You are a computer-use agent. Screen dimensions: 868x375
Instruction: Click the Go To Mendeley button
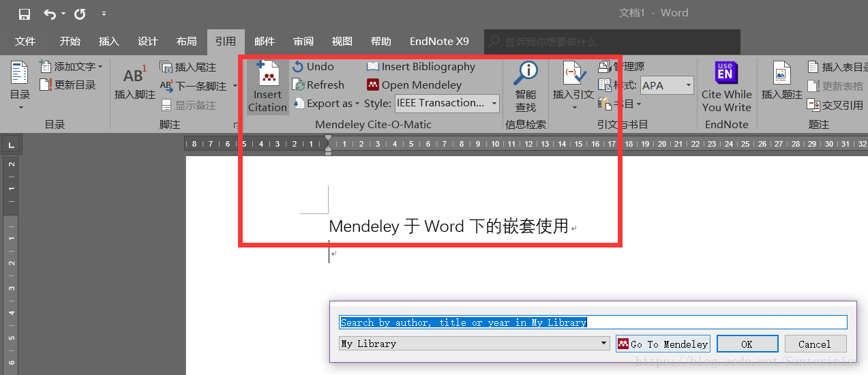point(663,344)
